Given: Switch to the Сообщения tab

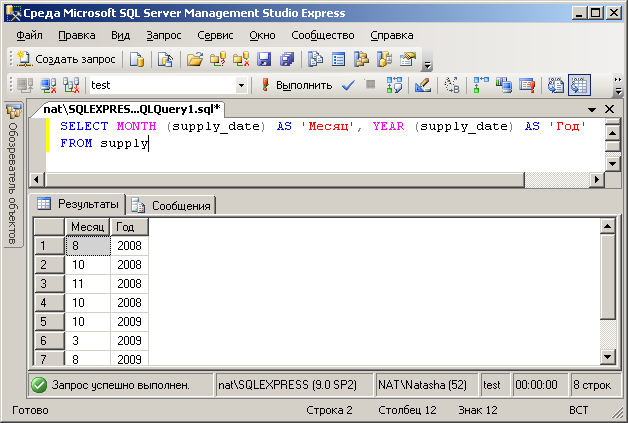Looking at the screenshot, I should pyautogui.click(x=171, y=206).
